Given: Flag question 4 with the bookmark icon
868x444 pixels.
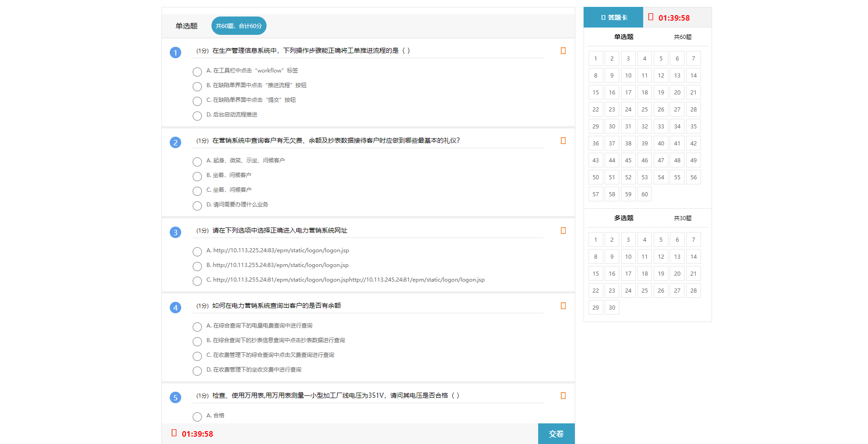Looking at the screenshot, I should coord(563,306).
